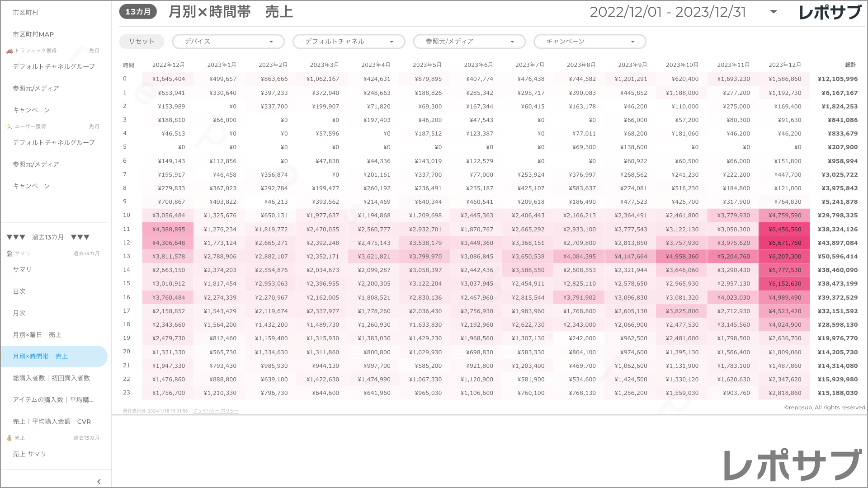868x488 pixels.
Task: Open the プライバシー ポリシー link
Action: click(x=216, y=411)
